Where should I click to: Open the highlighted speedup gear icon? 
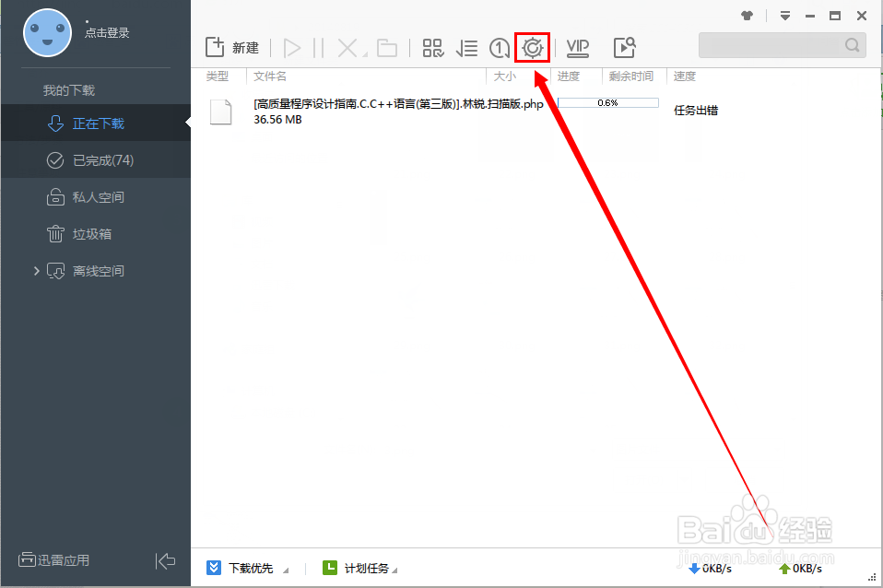click(x=533, y=47)
